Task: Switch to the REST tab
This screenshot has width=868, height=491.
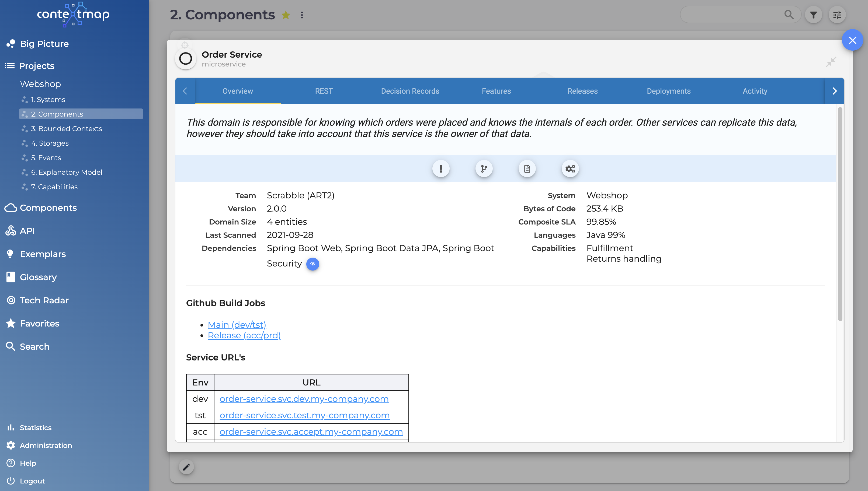Action: (324, 91)
